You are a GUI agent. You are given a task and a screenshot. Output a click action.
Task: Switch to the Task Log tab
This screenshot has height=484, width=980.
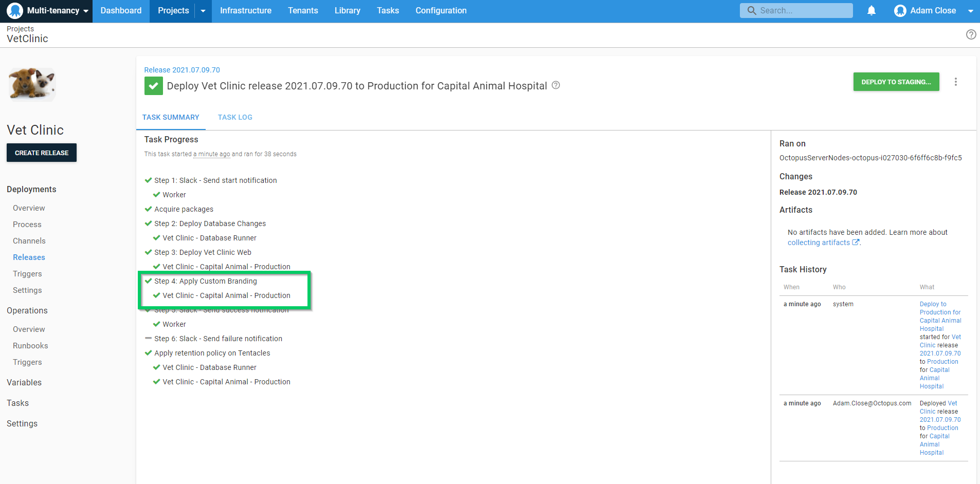[235, 117]
